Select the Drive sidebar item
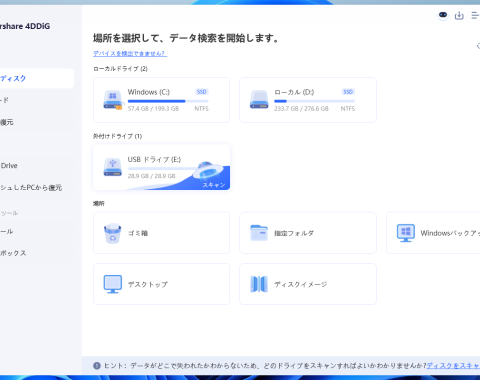The height and width of the screenshot is (380, 480). tap(37, 166)
